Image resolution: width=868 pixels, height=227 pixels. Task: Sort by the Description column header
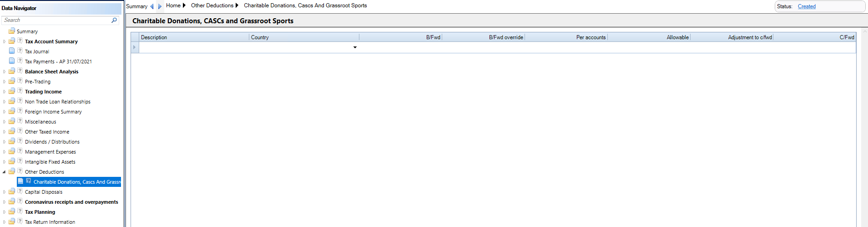194,37
